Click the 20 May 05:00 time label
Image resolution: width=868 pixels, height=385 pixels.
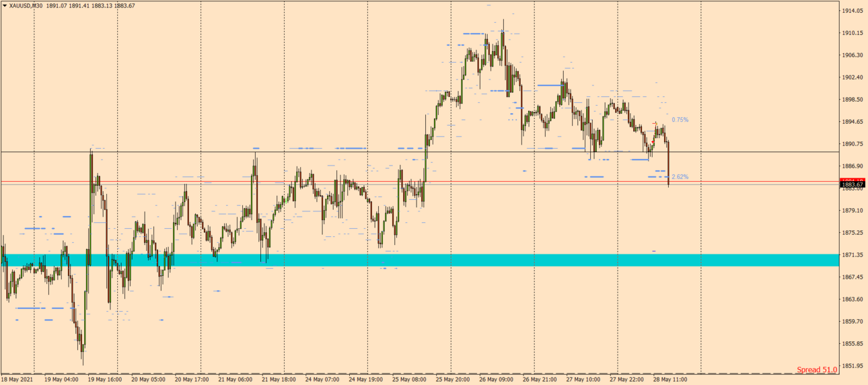click(148, 380)
